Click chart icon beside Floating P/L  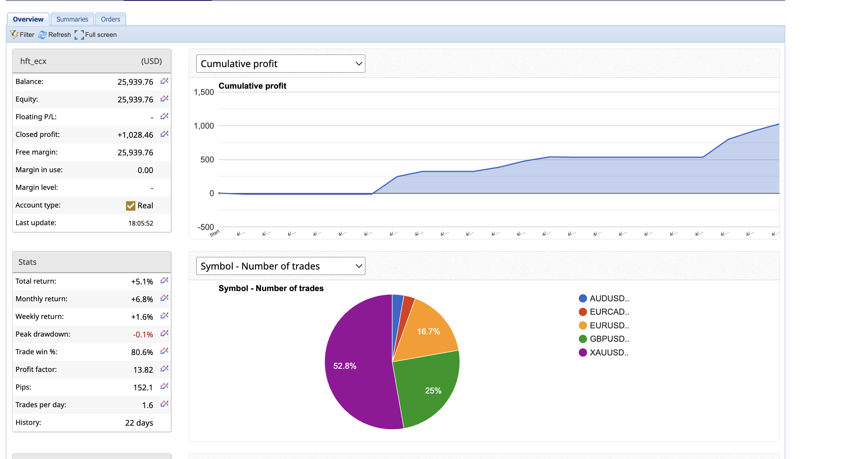click(164, 116)
